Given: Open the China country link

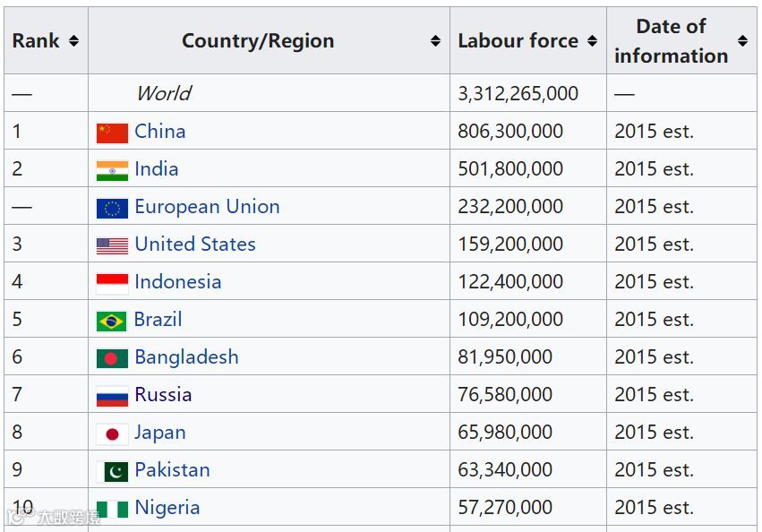Looking at the screenshot, I should tap(160, 131).
